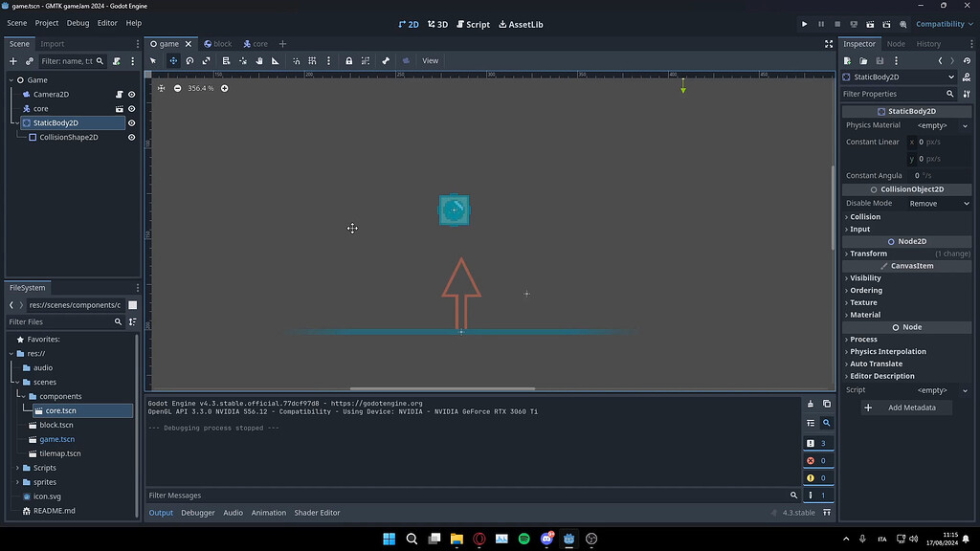980x551 pixels.
Task: Switch to the block scene tab
Action: point(217,44)
